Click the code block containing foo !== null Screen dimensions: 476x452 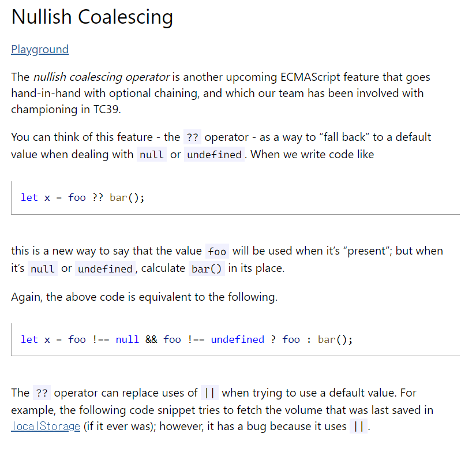[235, 339]
